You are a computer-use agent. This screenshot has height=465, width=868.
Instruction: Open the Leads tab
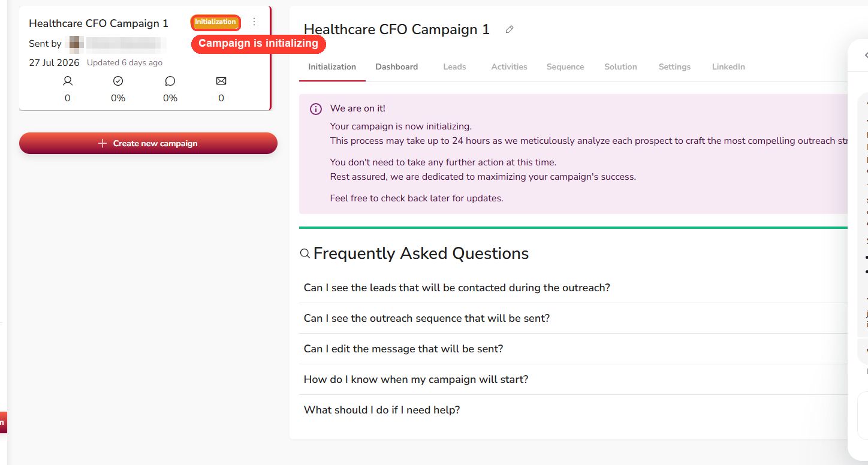point(454,67)
